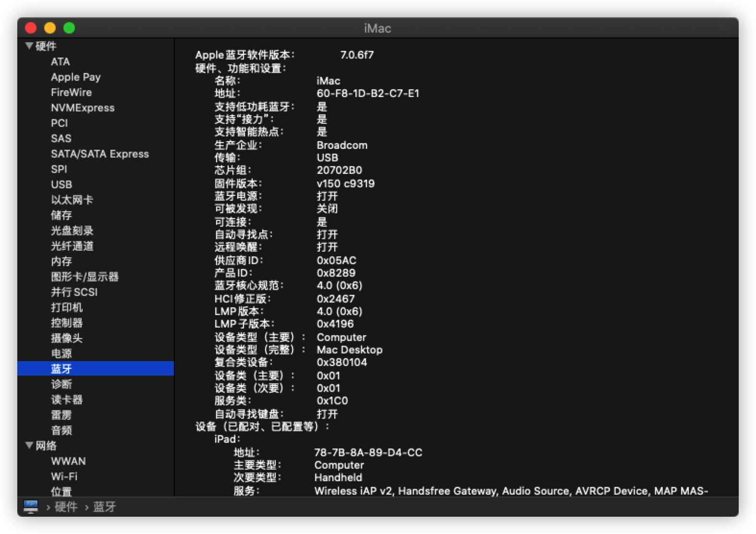This screenshot has width=756, height=534.
Task: Click vendor ID value 0x05AC
Action: pyautogui.click(x=337, y=260)
